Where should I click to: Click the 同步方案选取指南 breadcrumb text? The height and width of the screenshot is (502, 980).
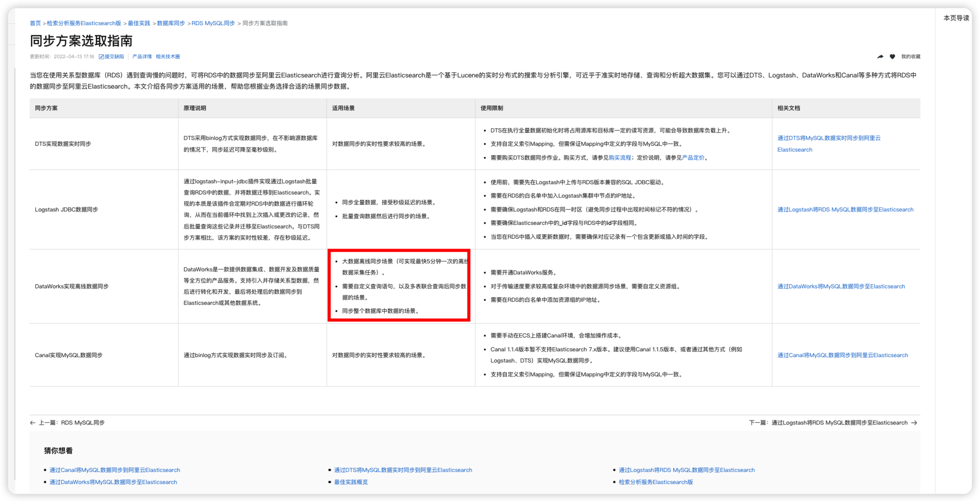click(265, 23)
